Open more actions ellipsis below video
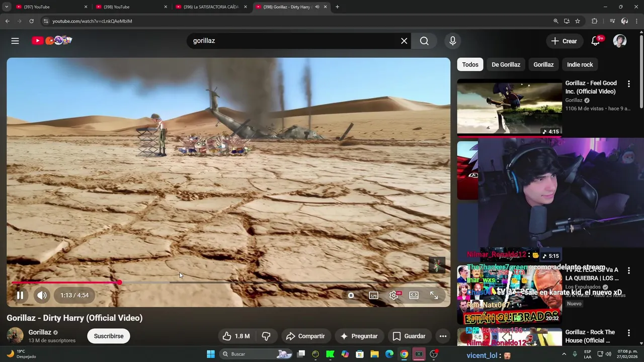Screen dimensions: 644x362 click(443, 336)
